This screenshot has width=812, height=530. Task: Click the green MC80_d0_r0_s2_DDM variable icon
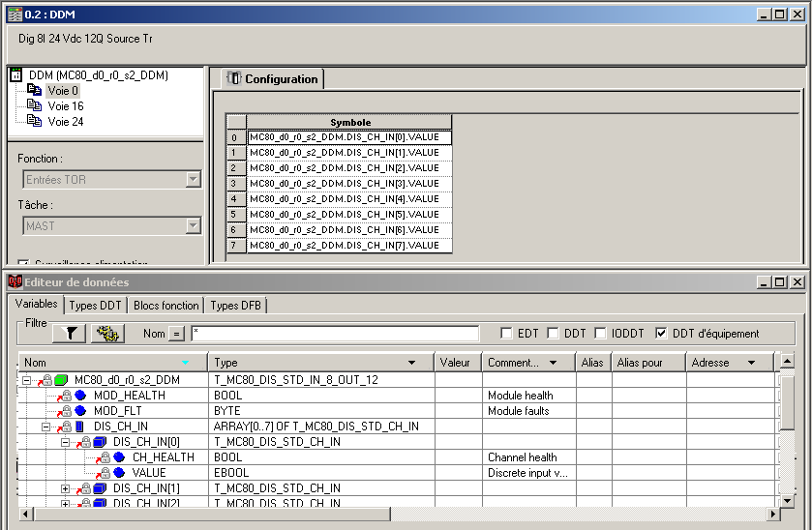coord(62,380)
